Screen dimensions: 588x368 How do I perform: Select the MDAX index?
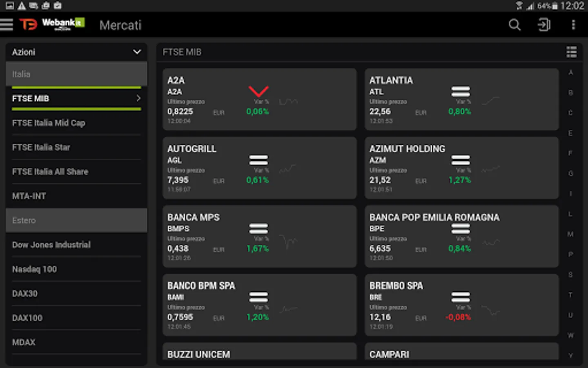pyautogui.click(x=24, y=342)
